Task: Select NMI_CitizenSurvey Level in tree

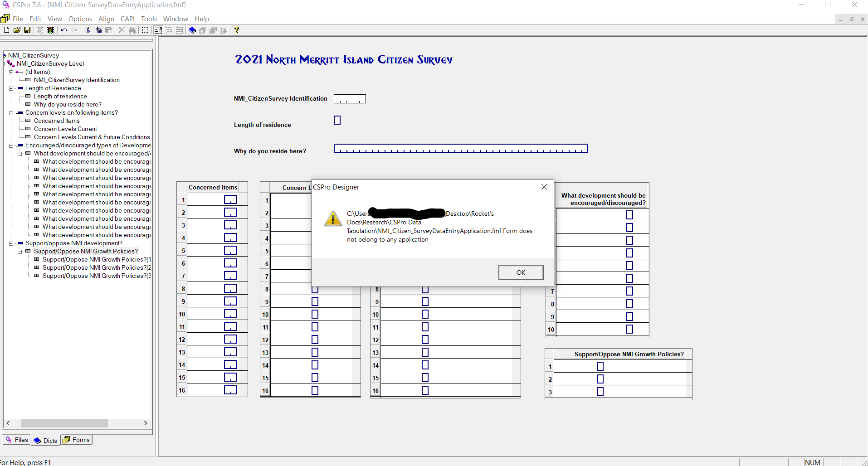Action: tap(50, 64)
